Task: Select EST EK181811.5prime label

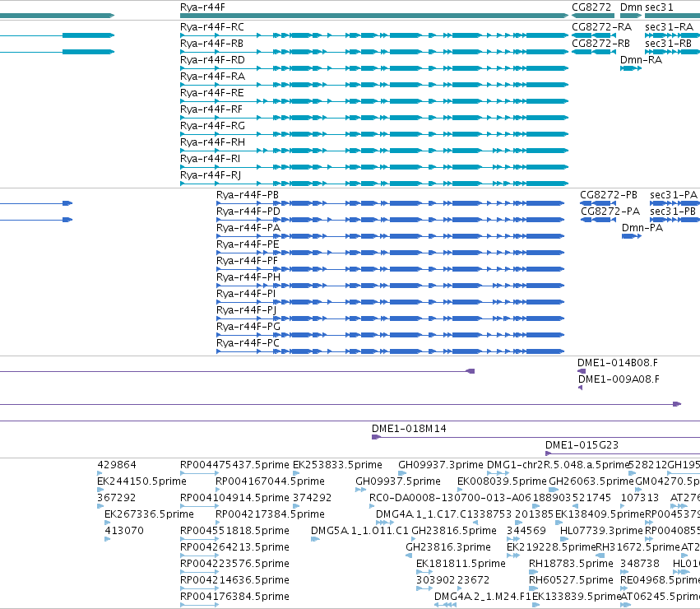Action: pos(461,564)
